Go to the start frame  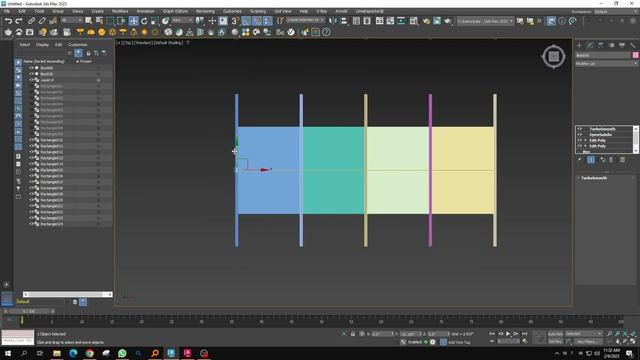pos(492,334)
